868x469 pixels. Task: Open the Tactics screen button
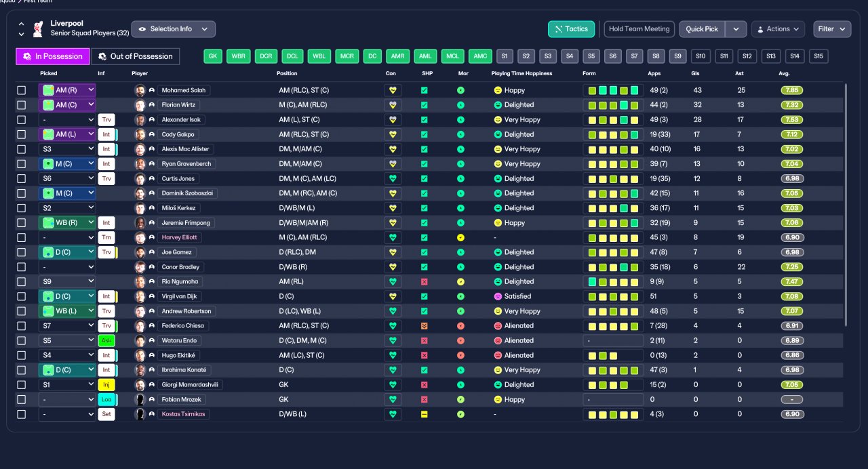pyautogui.click(x=572, y=29)
